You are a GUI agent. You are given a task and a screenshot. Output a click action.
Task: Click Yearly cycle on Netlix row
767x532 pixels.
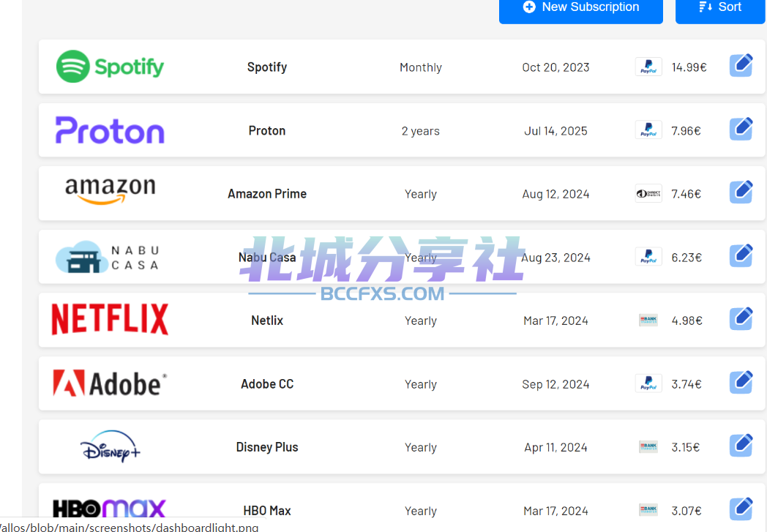coord(421,321)
